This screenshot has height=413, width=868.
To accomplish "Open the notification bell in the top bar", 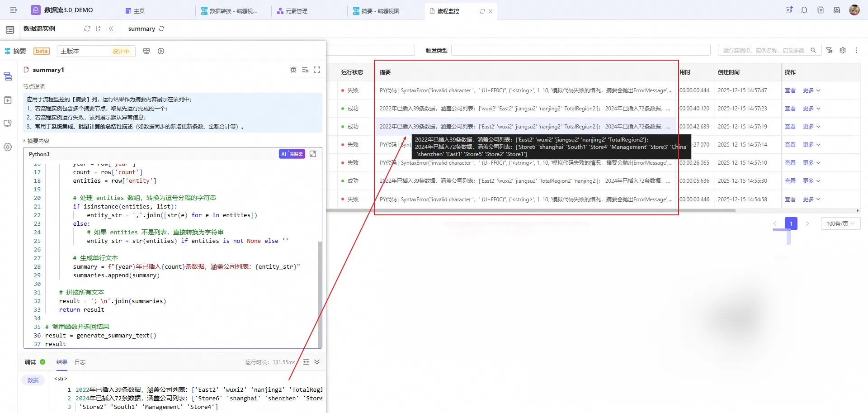I will pos(804,10).
